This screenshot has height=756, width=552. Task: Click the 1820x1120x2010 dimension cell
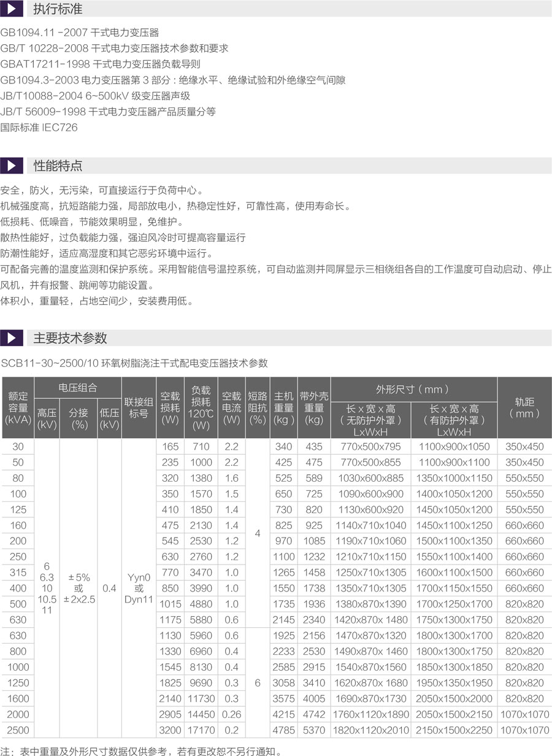coord(370,730)
